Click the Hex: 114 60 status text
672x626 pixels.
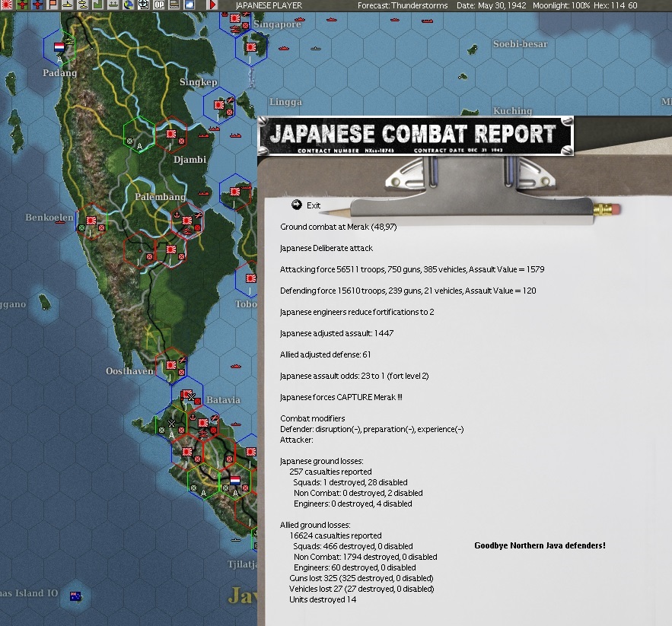pos(616,5)
